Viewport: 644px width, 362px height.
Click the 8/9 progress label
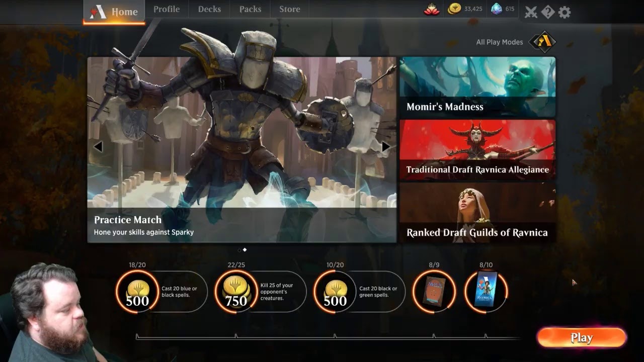[434, 265]
